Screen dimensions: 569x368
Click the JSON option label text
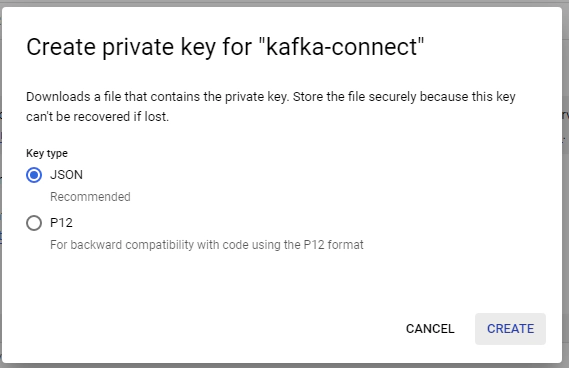tap(66, 175)
